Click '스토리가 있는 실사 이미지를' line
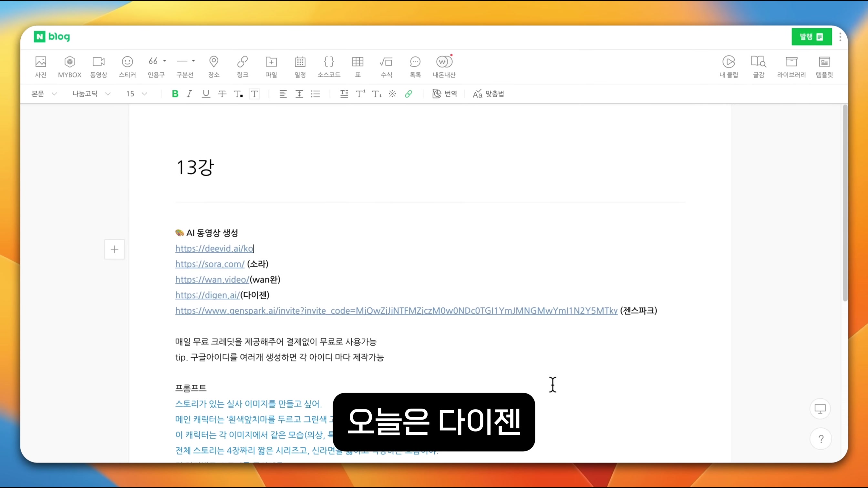The image size is (868, 488). click(249, 403)
